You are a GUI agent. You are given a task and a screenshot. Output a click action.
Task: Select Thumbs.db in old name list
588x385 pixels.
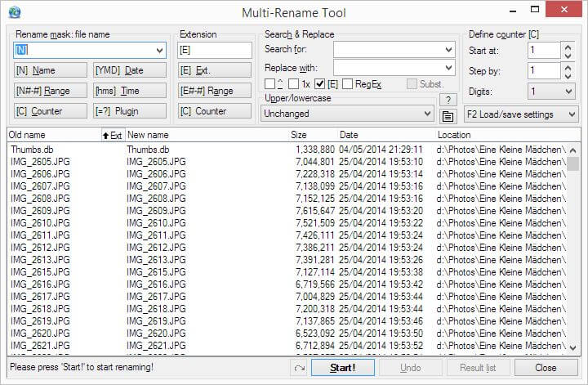[x=32, y=150]
